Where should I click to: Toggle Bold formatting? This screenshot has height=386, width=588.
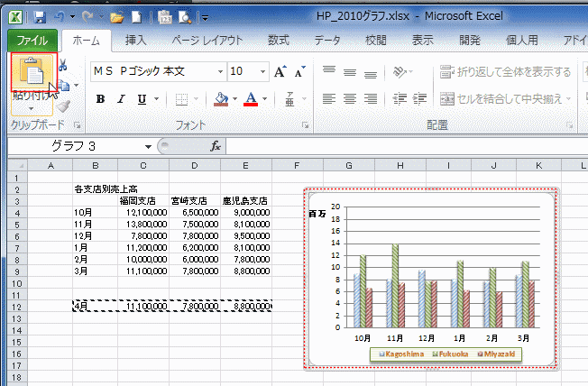click(100, 99)
